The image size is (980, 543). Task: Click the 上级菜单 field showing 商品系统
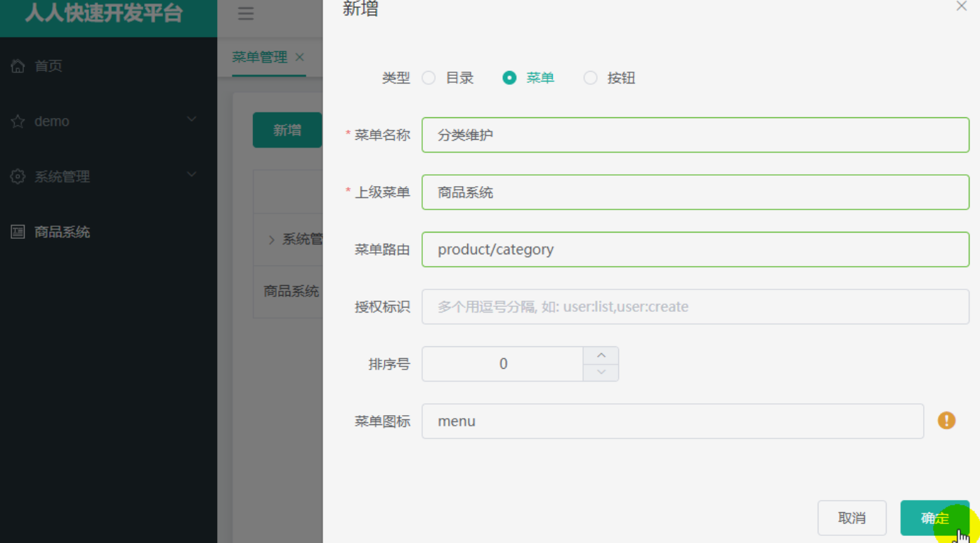(x=695, y=192)
